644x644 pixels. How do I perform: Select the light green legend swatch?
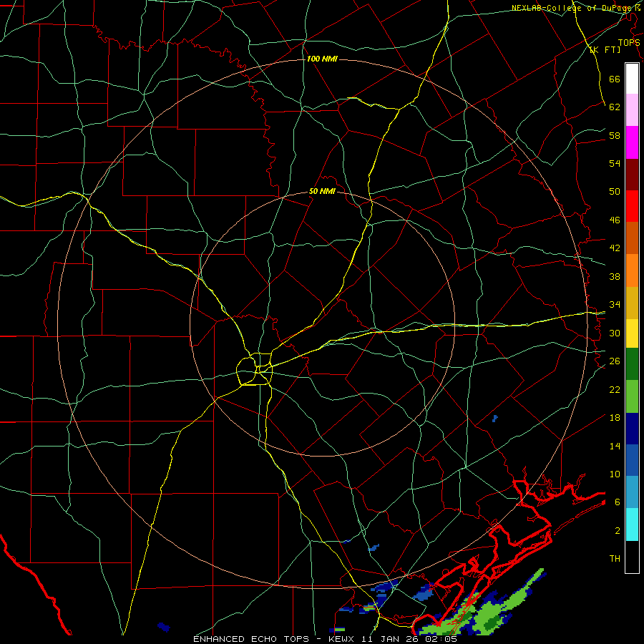tap(632, 396)
